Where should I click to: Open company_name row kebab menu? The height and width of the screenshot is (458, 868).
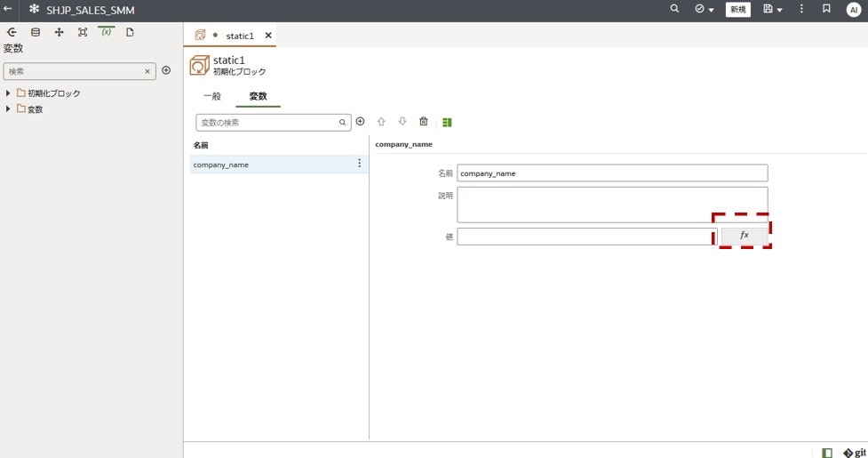point(359,163)
